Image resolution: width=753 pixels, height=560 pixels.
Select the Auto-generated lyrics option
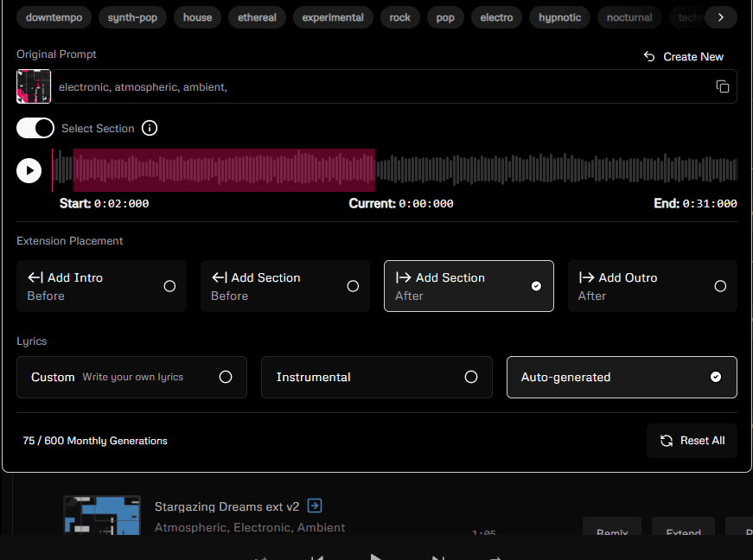[621, 377]
